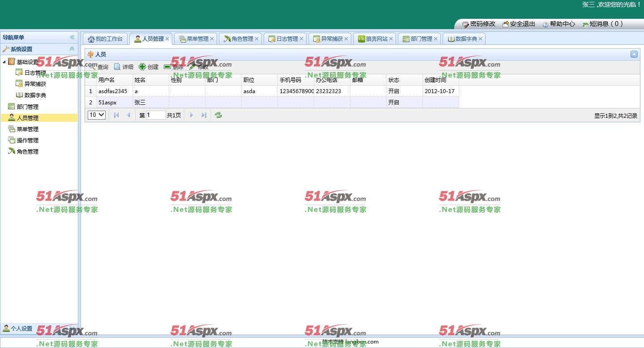644x348 pixels.
Task: Close the 数据字典 tab
Action: (x=481, y=39)
